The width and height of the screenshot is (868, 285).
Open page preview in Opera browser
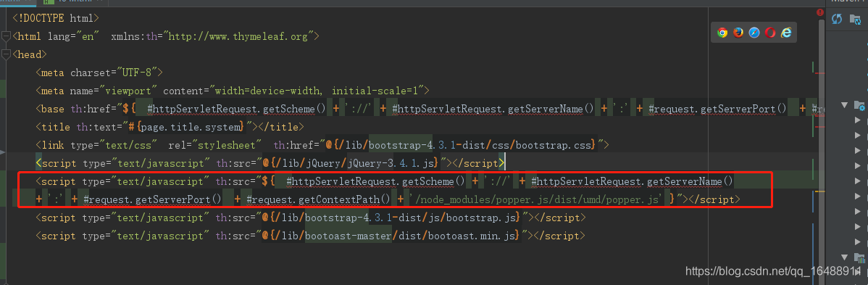[770, 33]
